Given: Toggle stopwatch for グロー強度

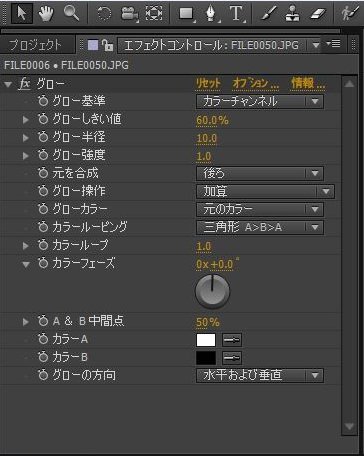Looking at the screenshot, I should click(x=43, y=155).
